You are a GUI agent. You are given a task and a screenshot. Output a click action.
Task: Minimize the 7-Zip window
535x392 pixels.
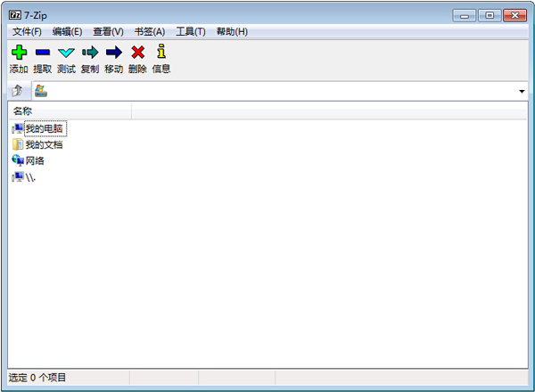(464, 15)
